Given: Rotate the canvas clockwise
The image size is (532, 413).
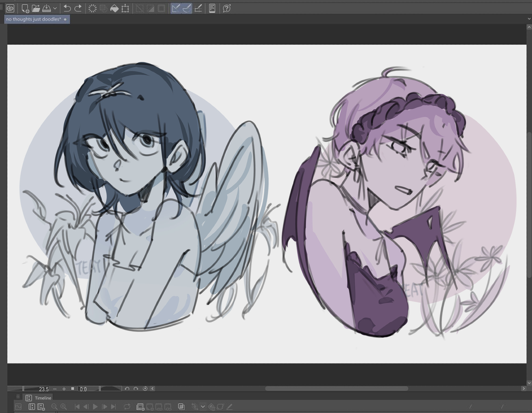Looking at the screenshot, I should point(136,389).
